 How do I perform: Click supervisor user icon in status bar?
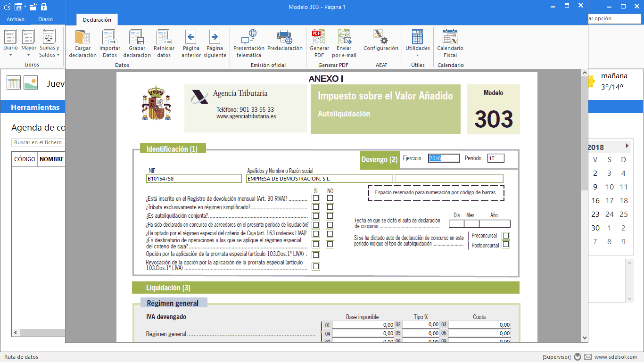point(578,357)
